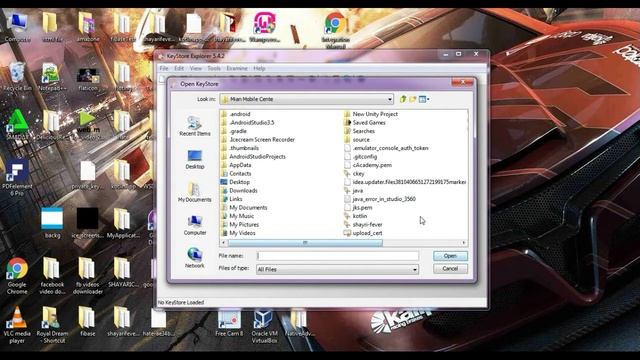640x360 pixels.
Task: Click the horizontal scrollbar in file list
Action: pos(305,243)
